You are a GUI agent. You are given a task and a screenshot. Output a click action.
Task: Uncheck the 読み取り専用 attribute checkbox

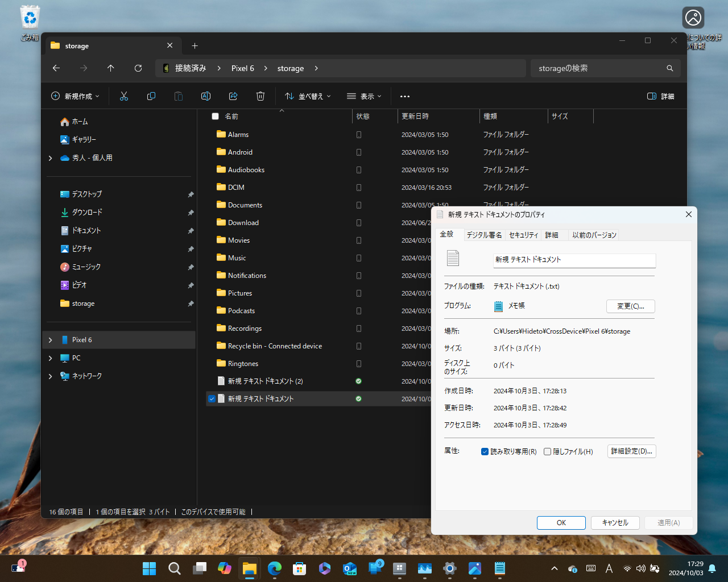coord(485,451)
